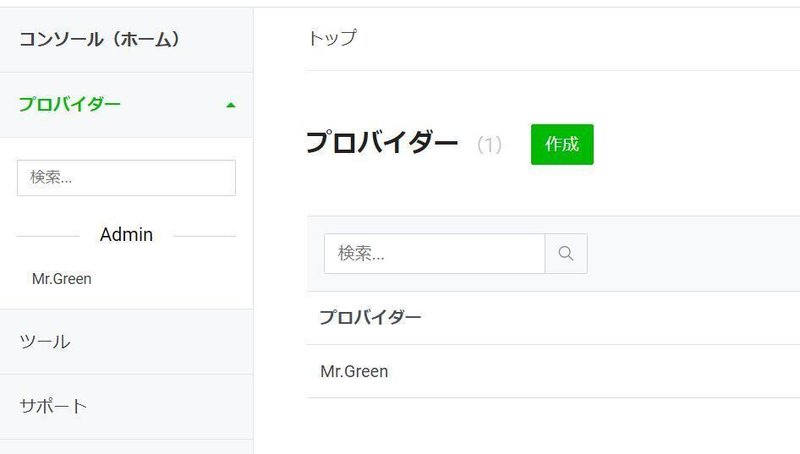
Task: Click the provider count (1) label
Action: pyautogui.click(x=489, y=145)
